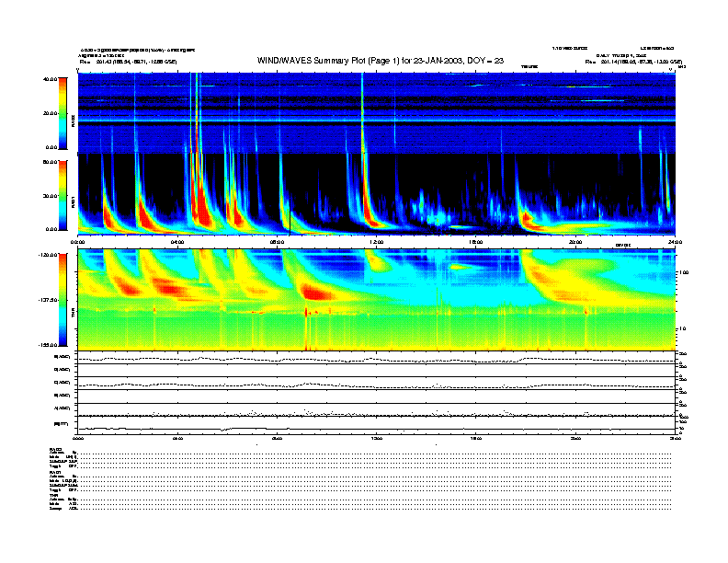The width and height of the screenshot is (728, 563).
Task: Click the red burst core before 12:00 in RAD1
Action: [x=368, y=207]
